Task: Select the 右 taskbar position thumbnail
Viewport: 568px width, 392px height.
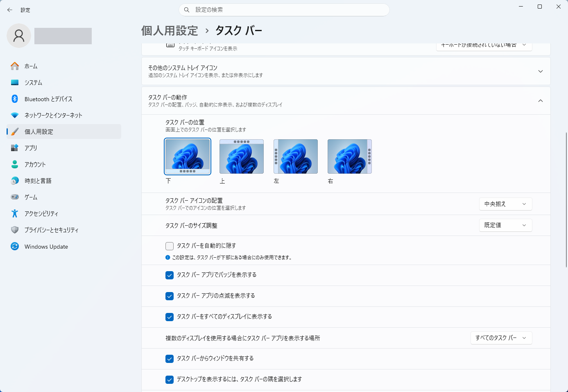Action: click(350, 156)
